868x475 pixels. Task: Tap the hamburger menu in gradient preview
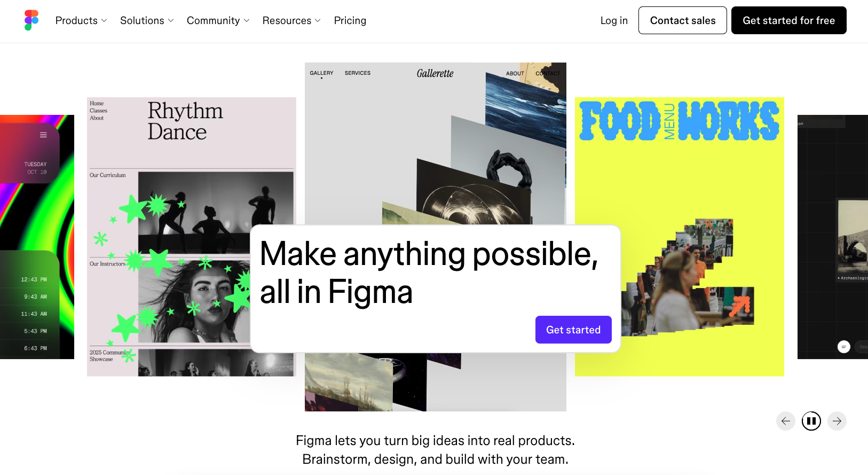tap(43, 135)
